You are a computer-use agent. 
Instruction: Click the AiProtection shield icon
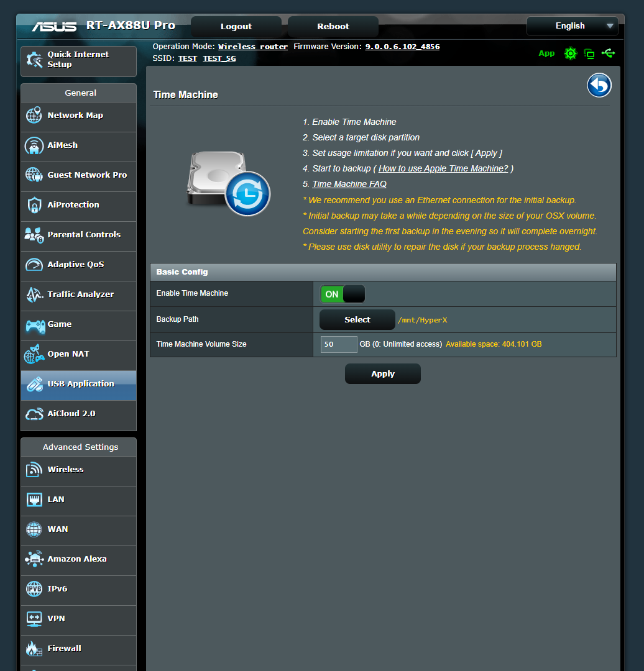tap(34, 205)
